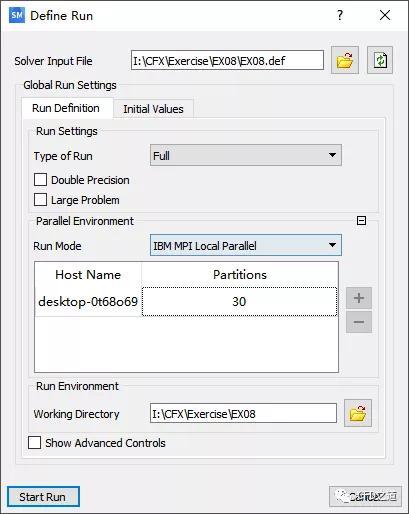Click the button at bottom right corner
Screen dimensions: 409x514
coord(365,496)
